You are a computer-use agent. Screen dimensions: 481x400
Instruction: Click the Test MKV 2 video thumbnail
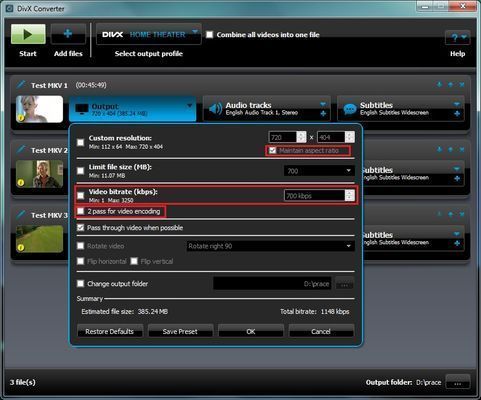click(39, 174)
